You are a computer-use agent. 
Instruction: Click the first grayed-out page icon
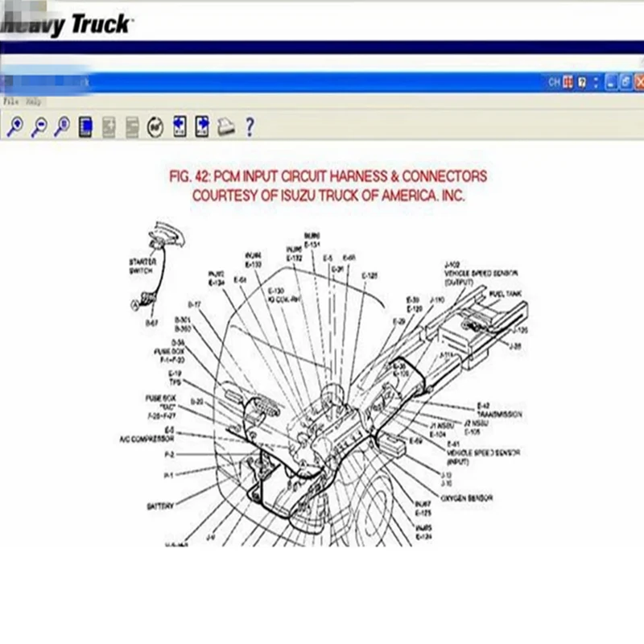[x=109, y=127]
